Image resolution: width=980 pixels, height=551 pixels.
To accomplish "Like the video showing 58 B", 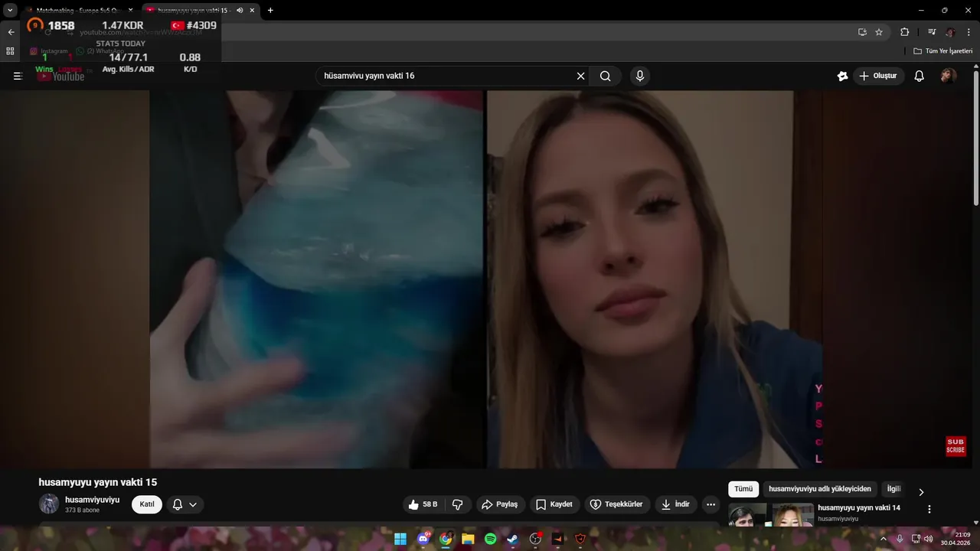I will pyautogui.click(x=423, y=504).
